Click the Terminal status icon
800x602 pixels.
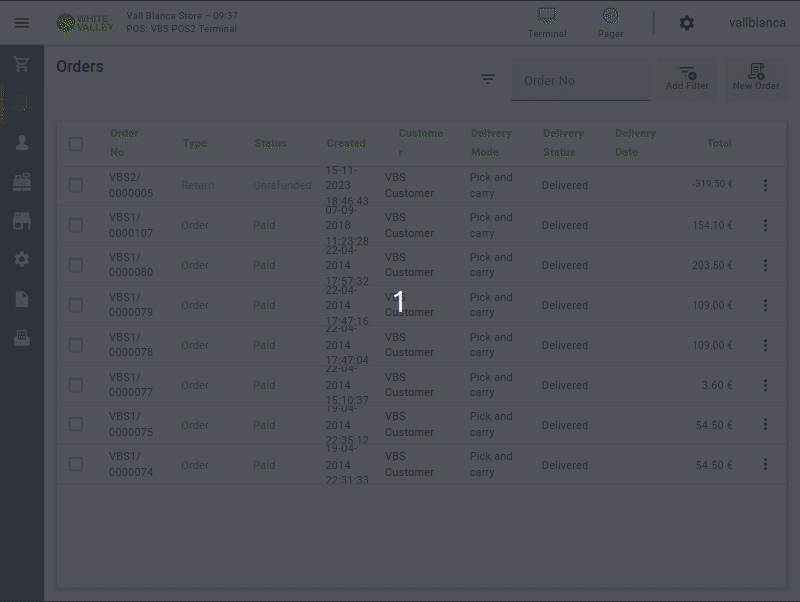pos(547,22)
